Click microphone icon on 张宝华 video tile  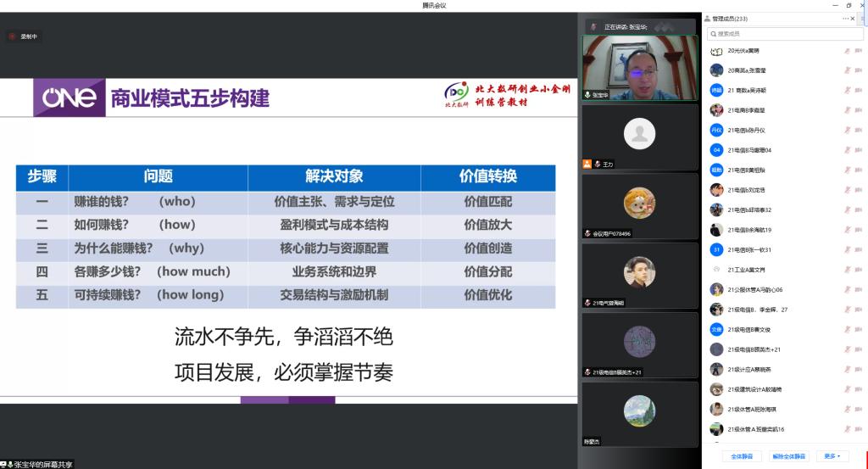[587, 95]
